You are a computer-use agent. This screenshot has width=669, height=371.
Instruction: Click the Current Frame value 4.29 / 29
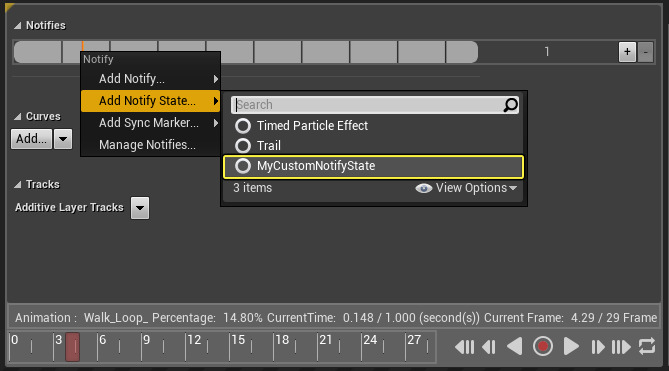595,318
